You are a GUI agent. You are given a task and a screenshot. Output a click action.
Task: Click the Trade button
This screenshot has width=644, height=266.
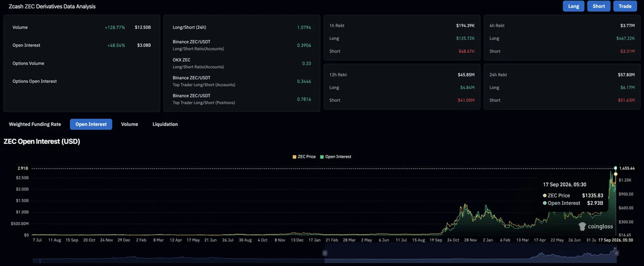[x=625, y=6]
